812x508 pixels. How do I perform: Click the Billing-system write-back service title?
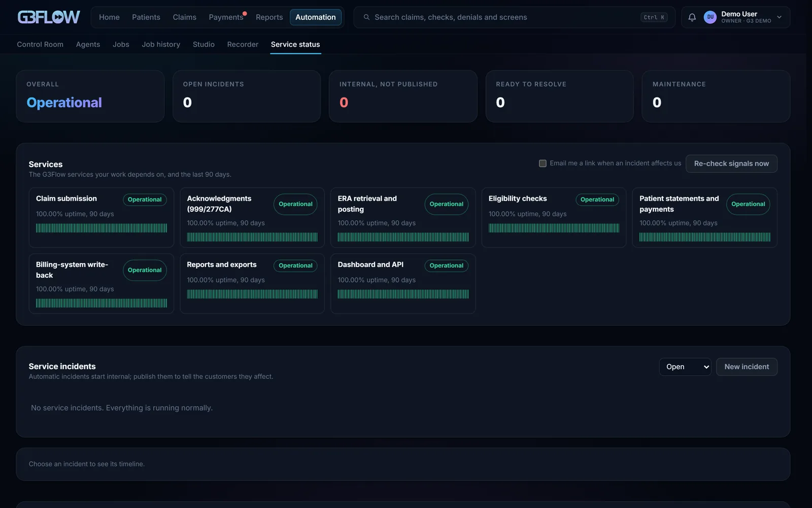72,270
